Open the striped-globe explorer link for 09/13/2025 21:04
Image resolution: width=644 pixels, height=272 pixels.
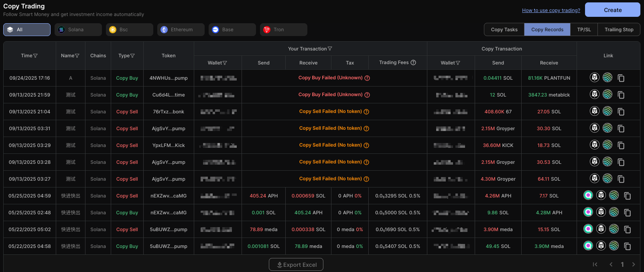point(607,111)
